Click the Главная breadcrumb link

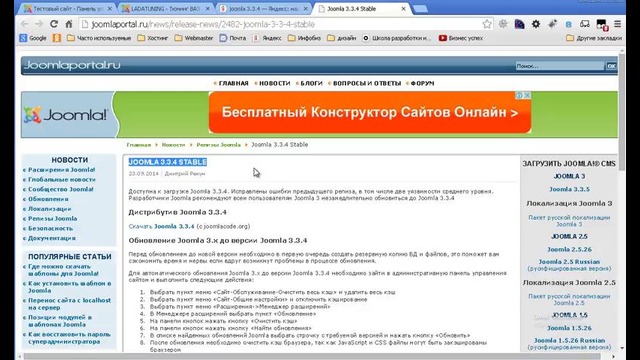138,145
